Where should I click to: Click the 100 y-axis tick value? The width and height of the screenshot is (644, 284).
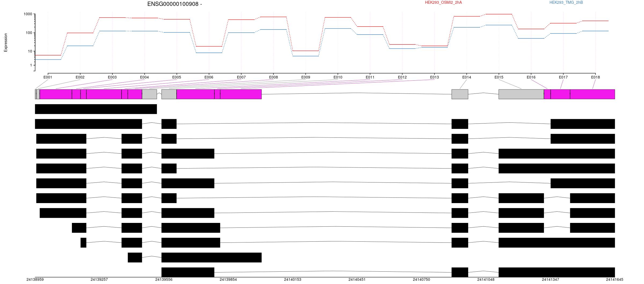point(29,33)
